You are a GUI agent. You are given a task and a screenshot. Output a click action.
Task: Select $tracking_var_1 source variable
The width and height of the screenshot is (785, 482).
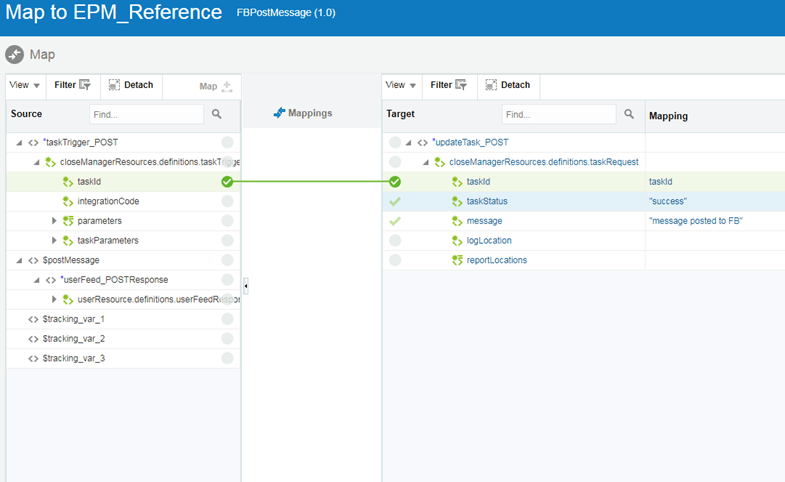(74, 319)
